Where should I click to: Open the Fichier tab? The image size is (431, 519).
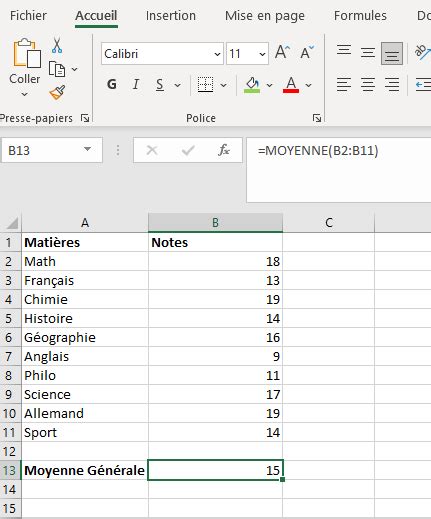(x=28, y=16)
